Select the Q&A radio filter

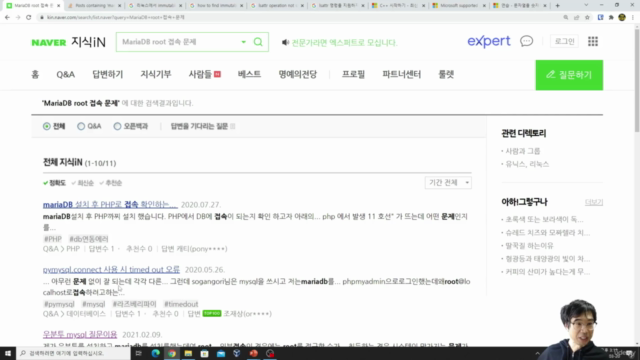[81, 126]
